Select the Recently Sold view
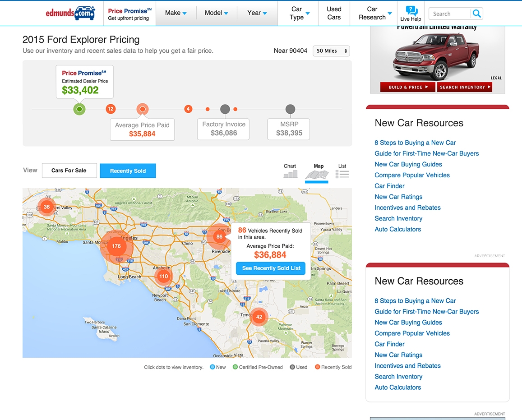Screen dimensions: 522x420 (x=128, y=171)
